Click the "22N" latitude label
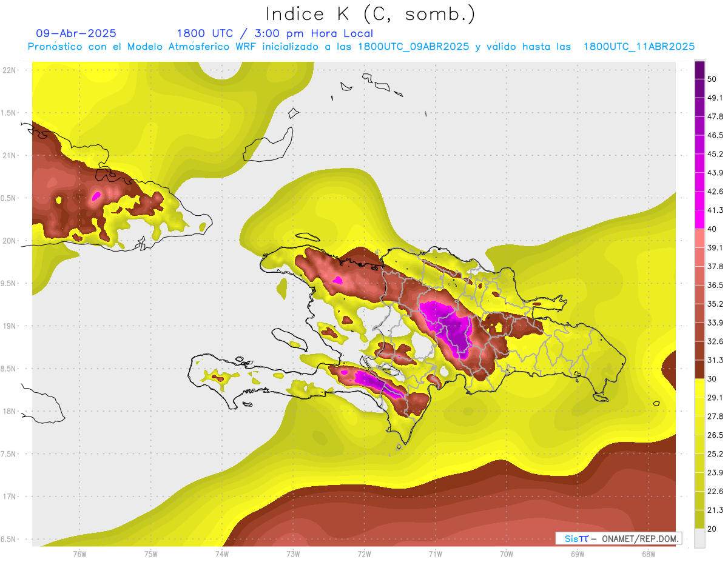728x562 pixels. (10, 70)
